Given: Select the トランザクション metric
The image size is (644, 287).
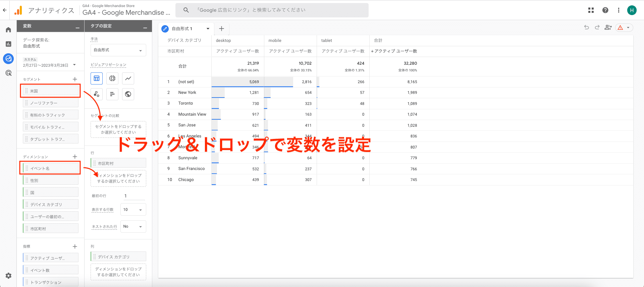Looking at the screenshot, I should (51, 282).
